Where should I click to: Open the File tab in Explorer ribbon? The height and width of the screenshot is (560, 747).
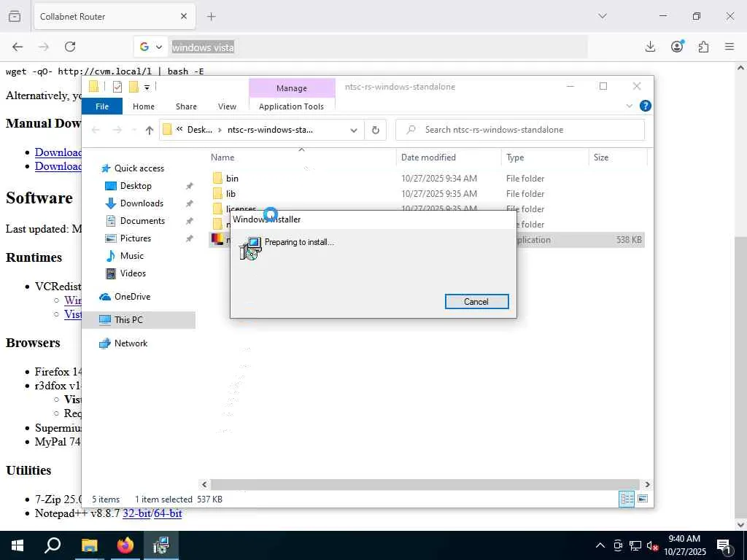[102, 106]
